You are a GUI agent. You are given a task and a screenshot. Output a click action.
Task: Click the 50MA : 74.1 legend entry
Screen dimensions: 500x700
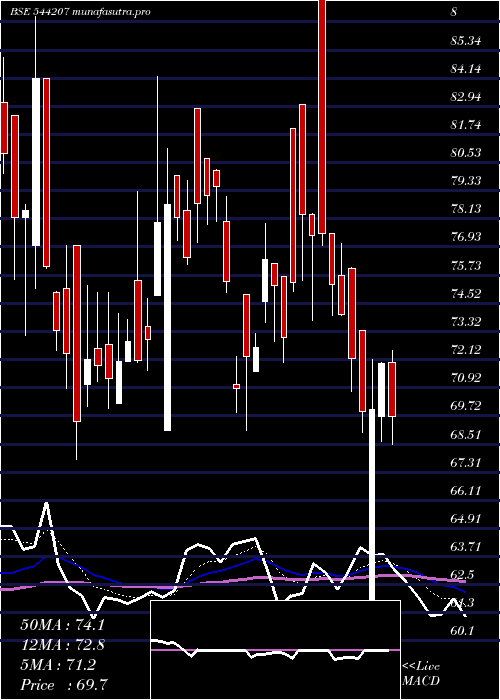(62, 625)
